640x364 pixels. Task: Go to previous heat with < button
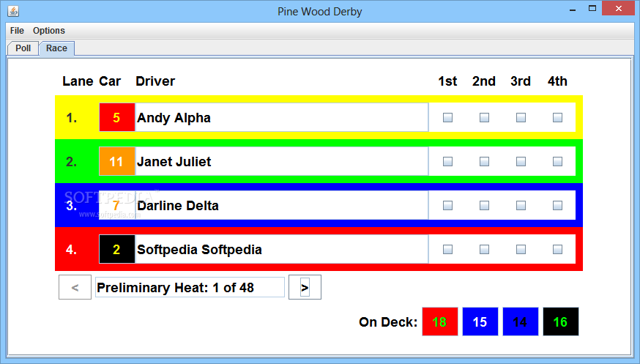coord(75,287)
